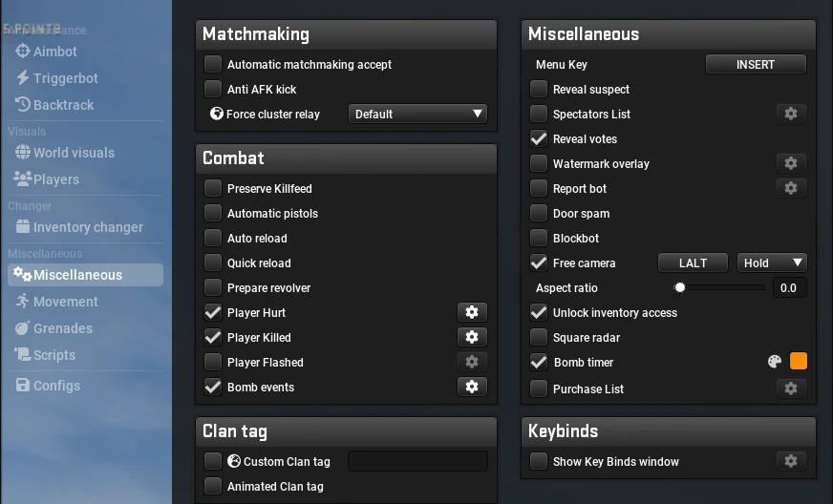Open Bomb events gear settings
The height and width of the screenshot is (504, 833).
click(472, 387)
